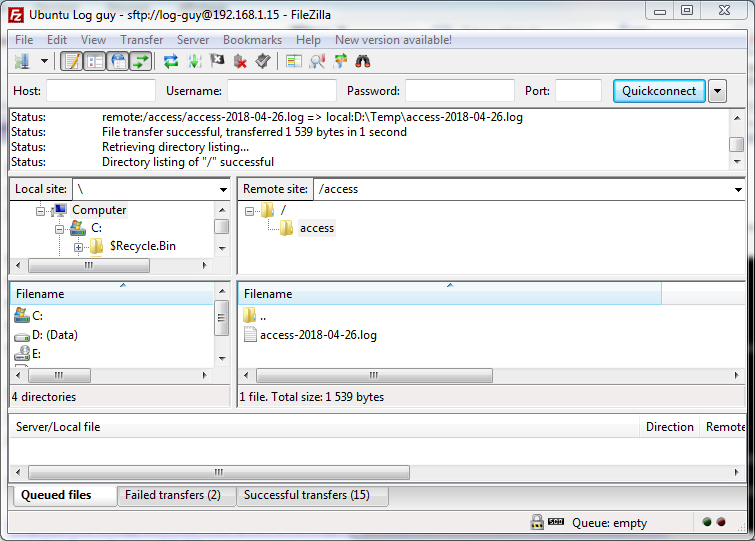Cancel current operation icon
The image size is (755, 541).
pos(217,62)
